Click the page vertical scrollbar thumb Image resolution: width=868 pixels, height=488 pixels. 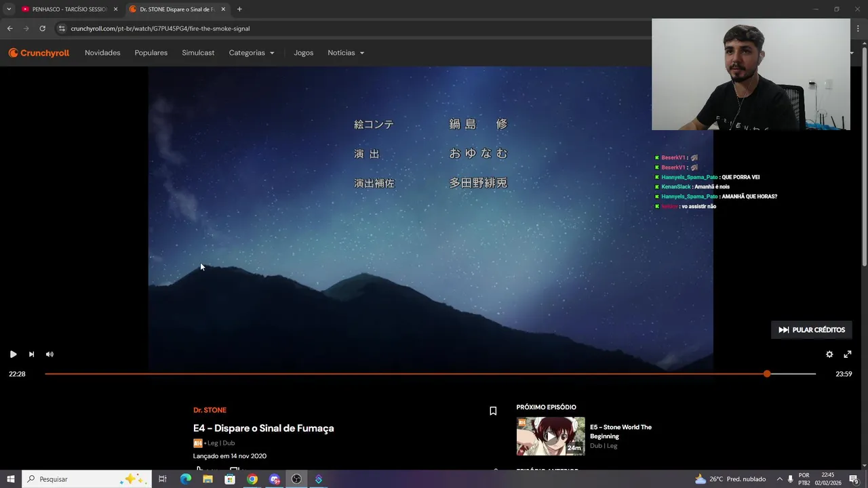(x=864, y=156)
